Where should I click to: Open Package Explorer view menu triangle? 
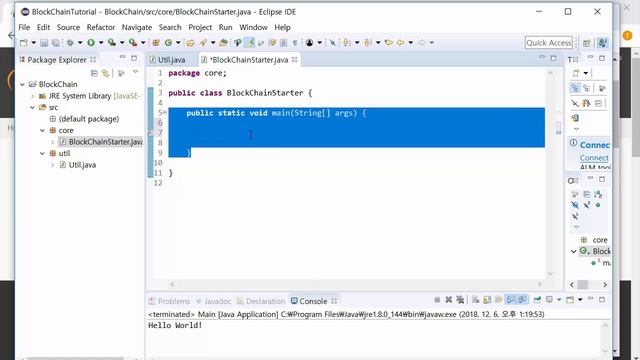pos(136,73)
